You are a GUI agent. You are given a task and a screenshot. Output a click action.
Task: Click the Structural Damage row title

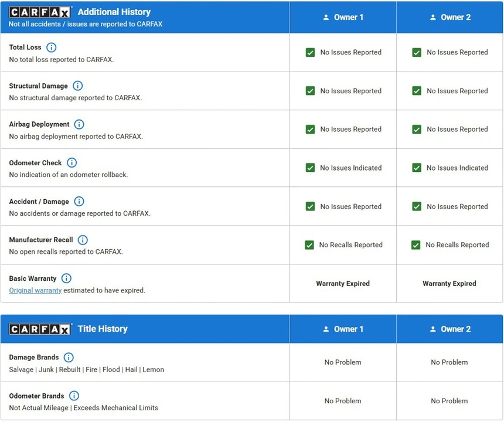38,86
